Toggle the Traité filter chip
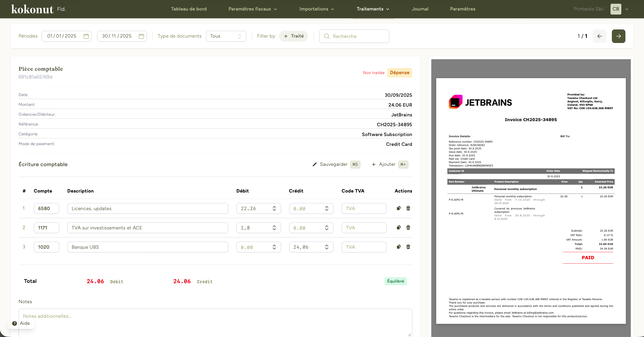 click(x=293, y=36)
